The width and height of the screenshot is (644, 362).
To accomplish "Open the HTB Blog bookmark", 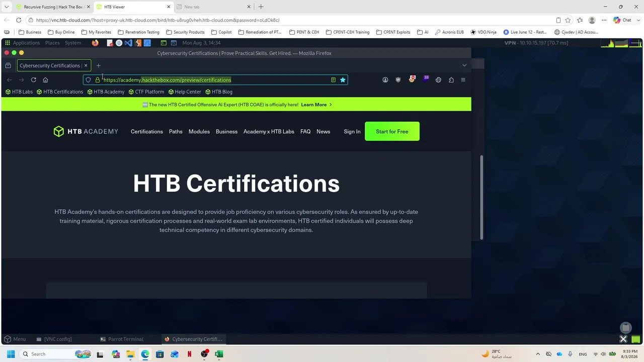I will (x=219, y=92).
